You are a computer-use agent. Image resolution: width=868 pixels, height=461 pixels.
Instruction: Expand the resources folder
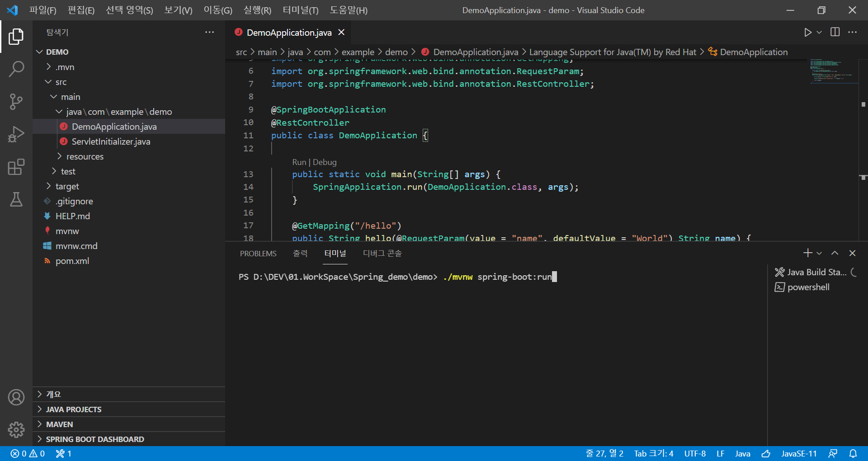pos(129,156)
